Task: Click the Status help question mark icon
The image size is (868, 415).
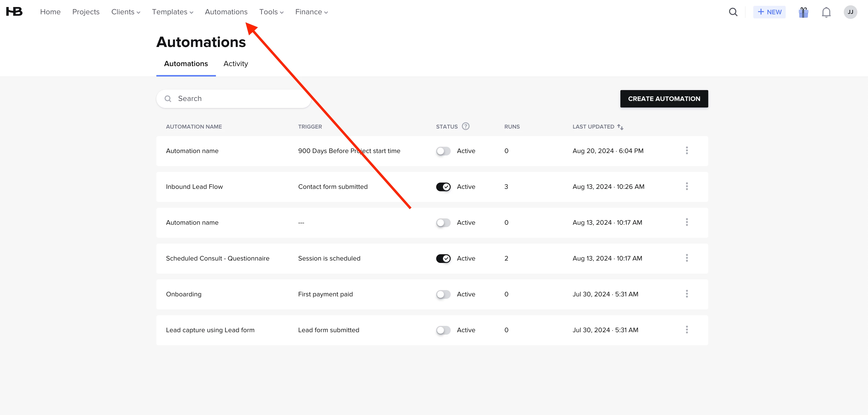Action: pos(465,126)
